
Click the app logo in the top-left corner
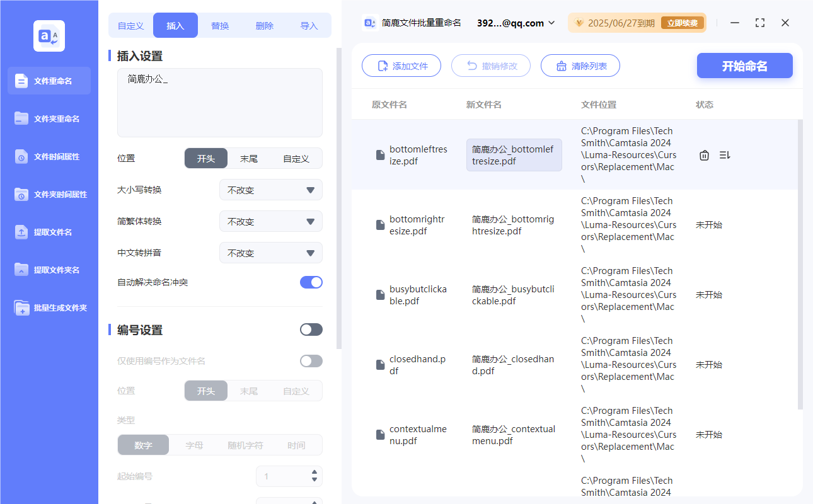49,35
